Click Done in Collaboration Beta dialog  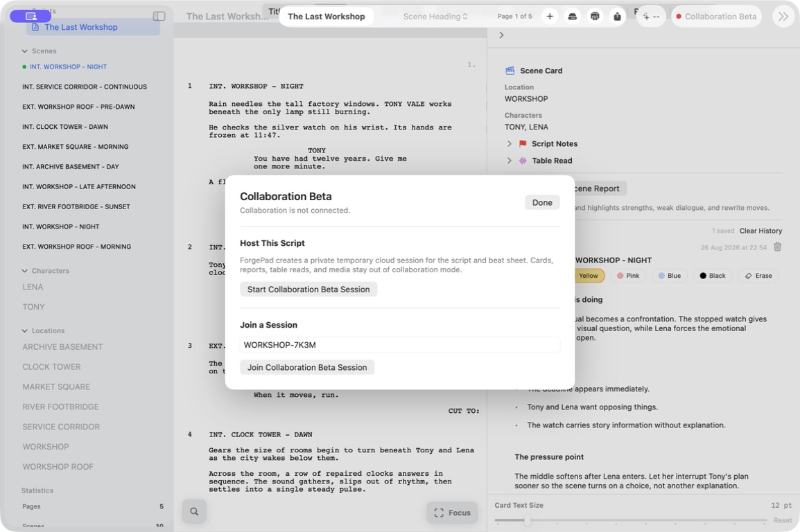pyautogui.click(x=542, y=202)
